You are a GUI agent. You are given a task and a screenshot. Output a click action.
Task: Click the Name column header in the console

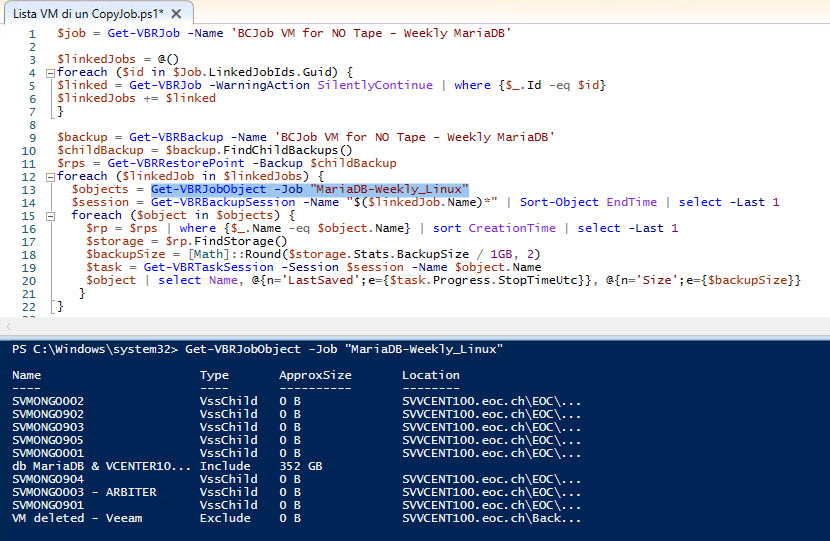(26, 375)
